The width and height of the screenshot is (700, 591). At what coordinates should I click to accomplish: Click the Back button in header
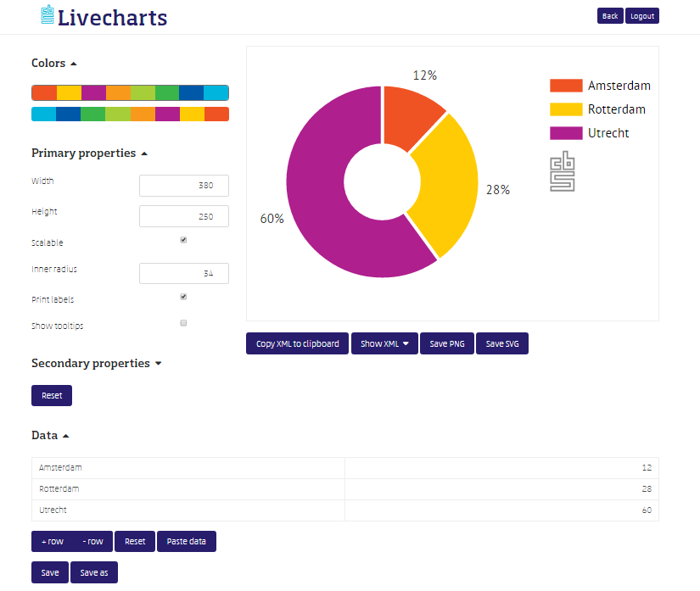610,16
